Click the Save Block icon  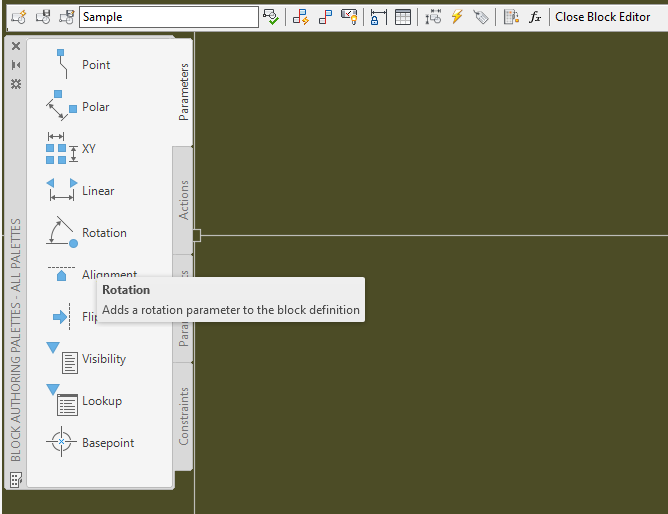[43, 17]
